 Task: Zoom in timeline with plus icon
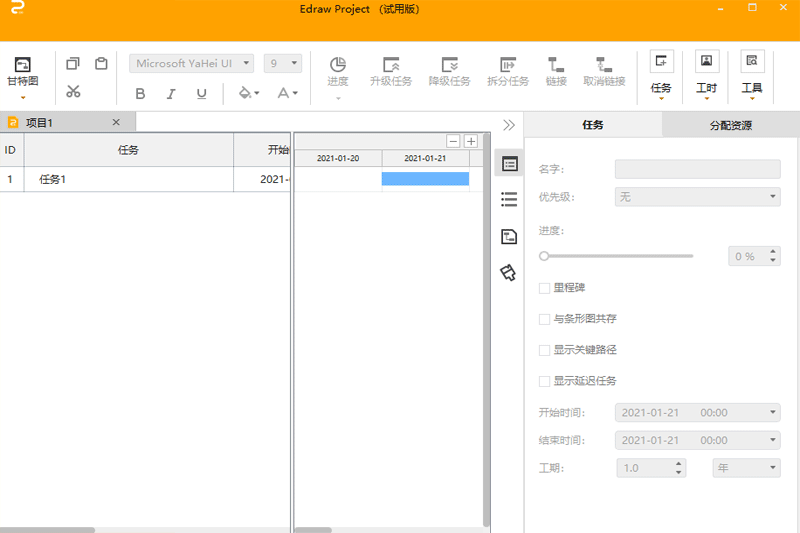click(471, 141)
